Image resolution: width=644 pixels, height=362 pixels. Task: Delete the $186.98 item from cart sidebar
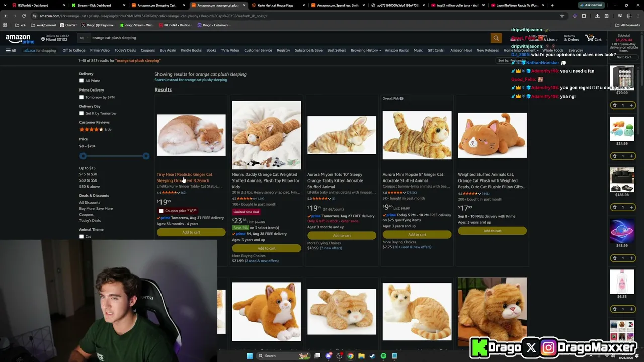(614, 207)
